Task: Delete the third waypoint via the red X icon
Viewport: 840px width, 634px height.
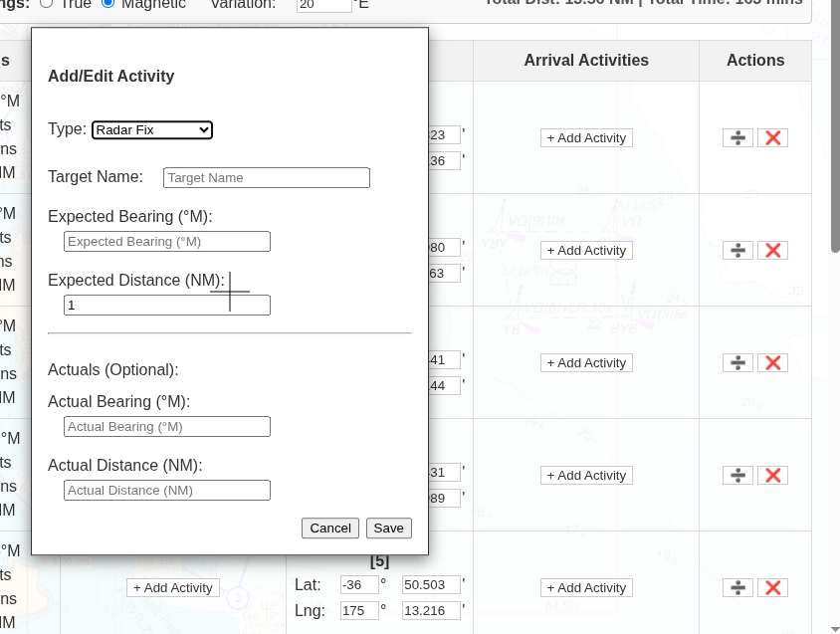Action: [773, 362]
